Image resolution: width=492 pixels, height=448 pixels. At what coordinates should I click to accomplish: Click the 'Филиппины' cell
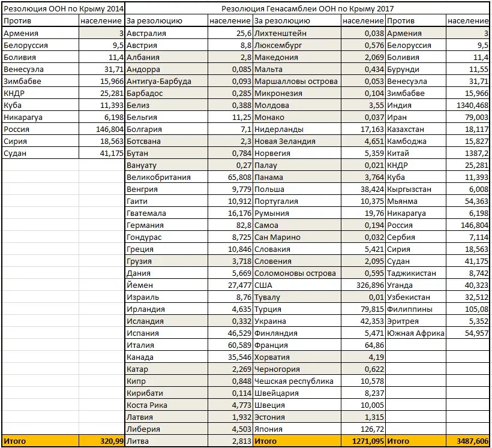click(416, 309)
